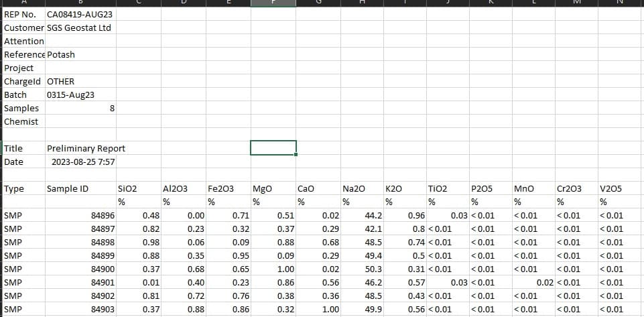Click the Samples label cell
The height and width of the screenshot is (317, 644).
point(24,108)
